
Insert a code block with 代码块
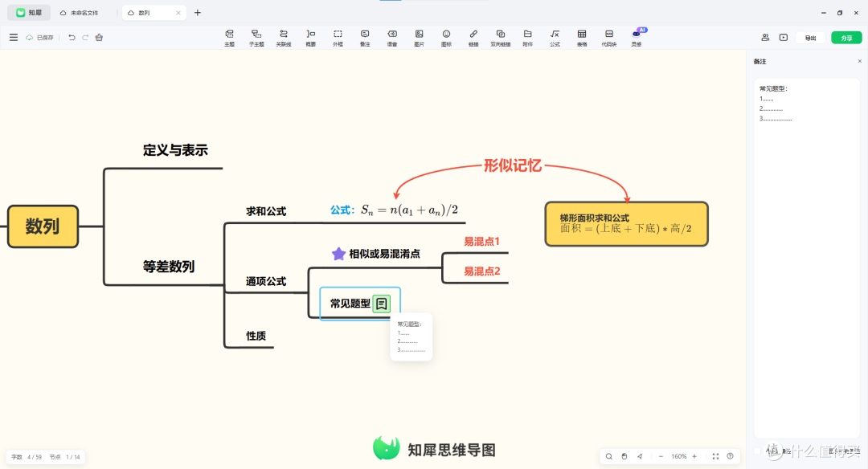point(609,38)
